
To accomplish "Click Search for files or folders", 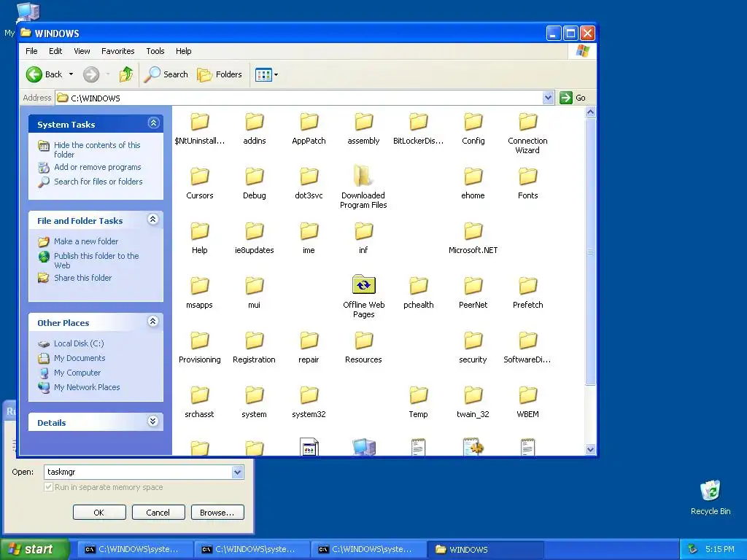I will (98, 182).
